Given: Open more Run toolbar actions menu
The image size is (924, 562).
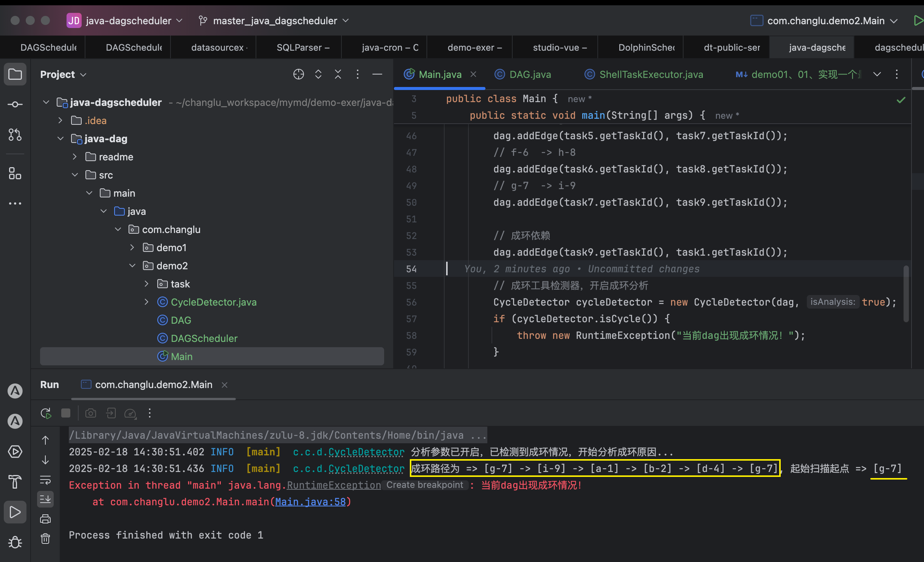Looking at the screenshot, I should (x=150, y=413).
